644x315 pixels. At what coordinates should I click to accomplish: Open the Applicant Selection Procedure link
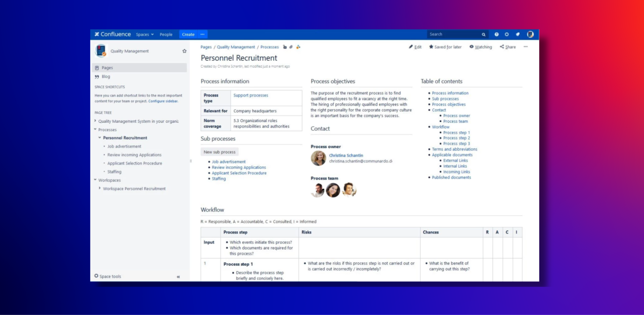click(239, 173)
